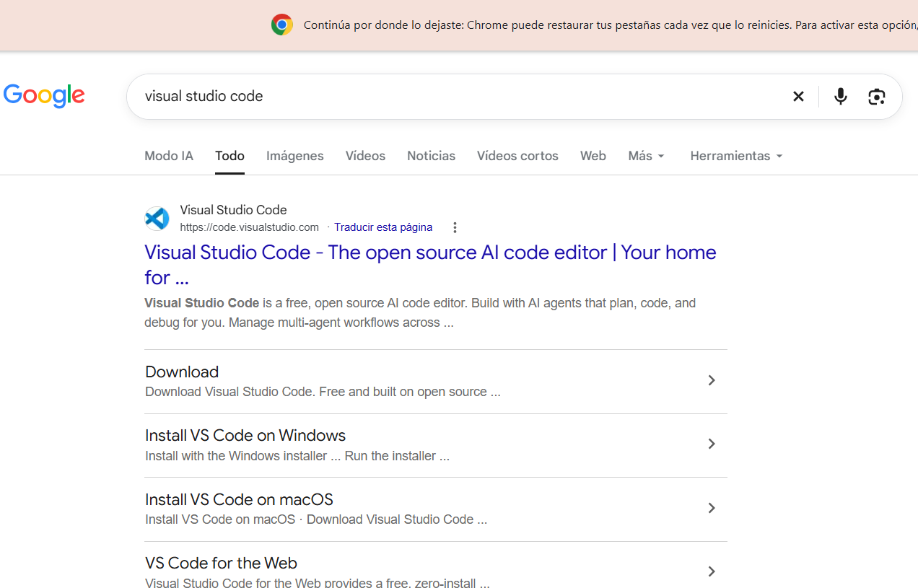The width and height of the screenshot is (918, 588).
Task: Click the Chrome logo in the notification bar
Action: point(282,25)
